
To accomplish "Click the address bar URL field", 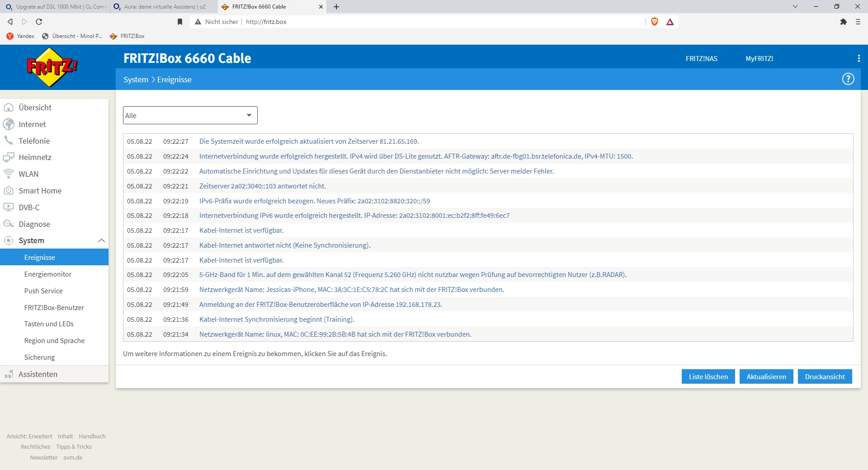I will coord(443,22).
